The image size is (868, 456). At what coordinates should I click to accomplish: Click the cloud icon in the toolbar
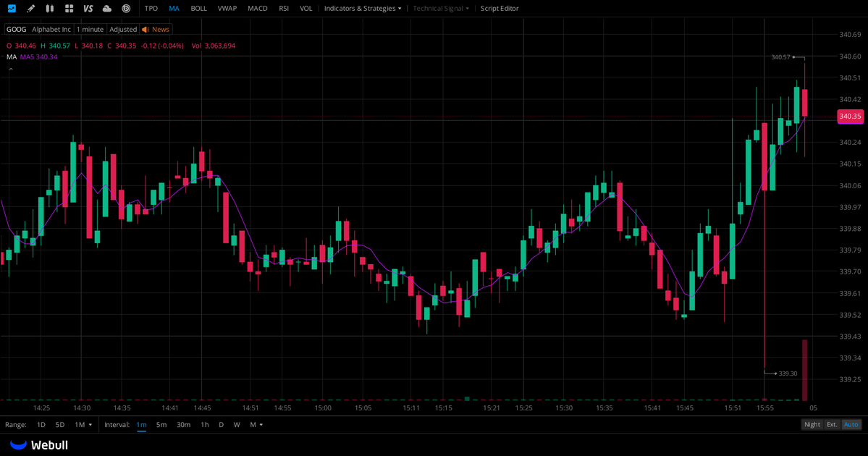pos(107,8)
